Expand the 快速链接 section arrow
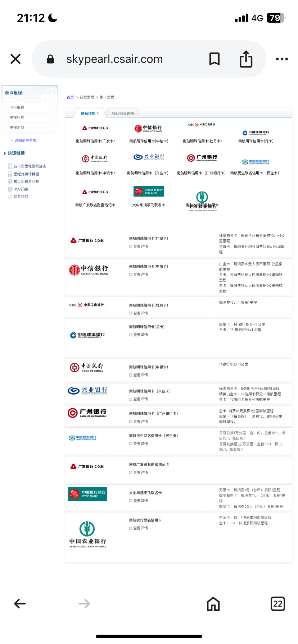The height and width of the screenshot is (644, 298). point(5,153)
